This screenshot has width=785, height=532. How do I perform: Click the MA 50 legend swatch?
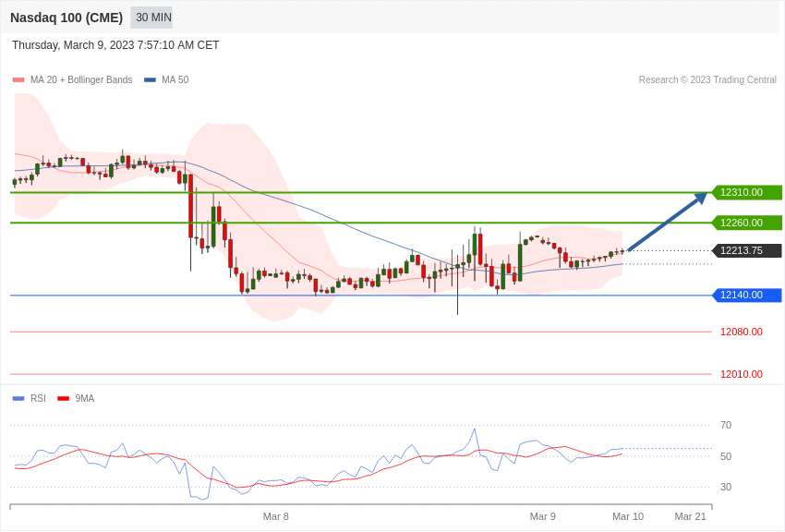150,80
